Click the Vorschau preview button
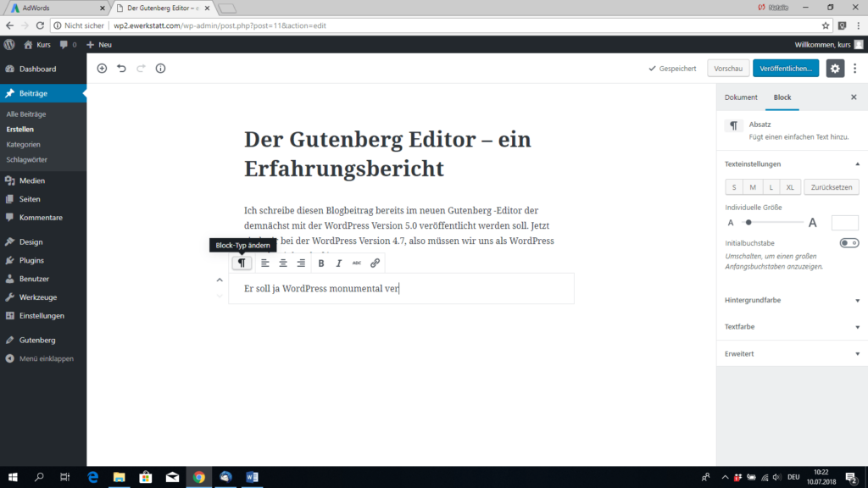Image resolution: width=868 pixels, height=488 pixels. [728, 69]
